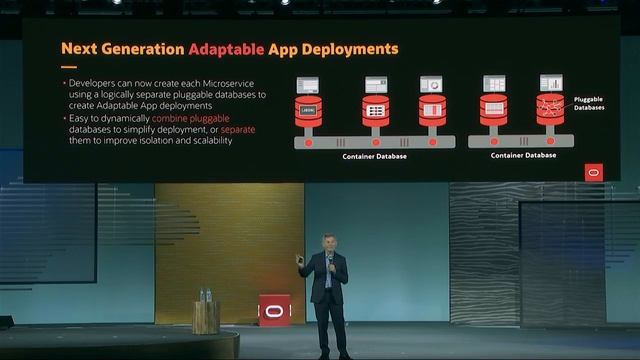
Task: Click the app screen icon above JSON database
Action: [308, 85]
